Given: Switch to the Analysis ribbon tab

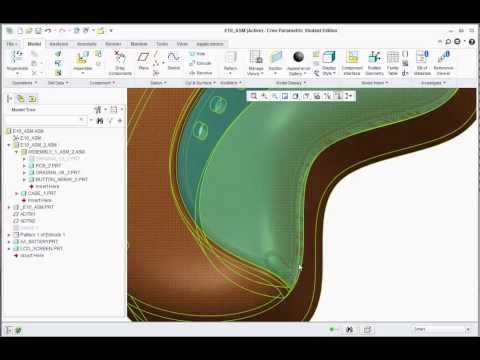Looking at the screenshot, I should pos(59,44).
